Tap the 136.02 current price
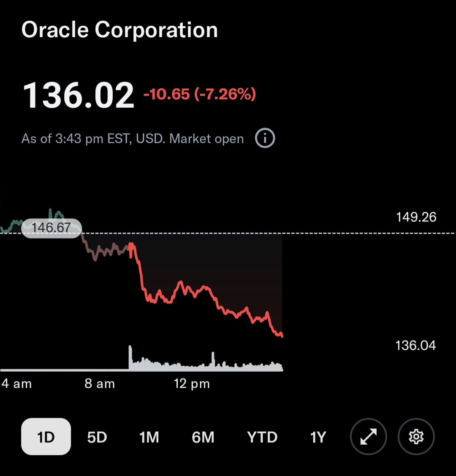 78,95
